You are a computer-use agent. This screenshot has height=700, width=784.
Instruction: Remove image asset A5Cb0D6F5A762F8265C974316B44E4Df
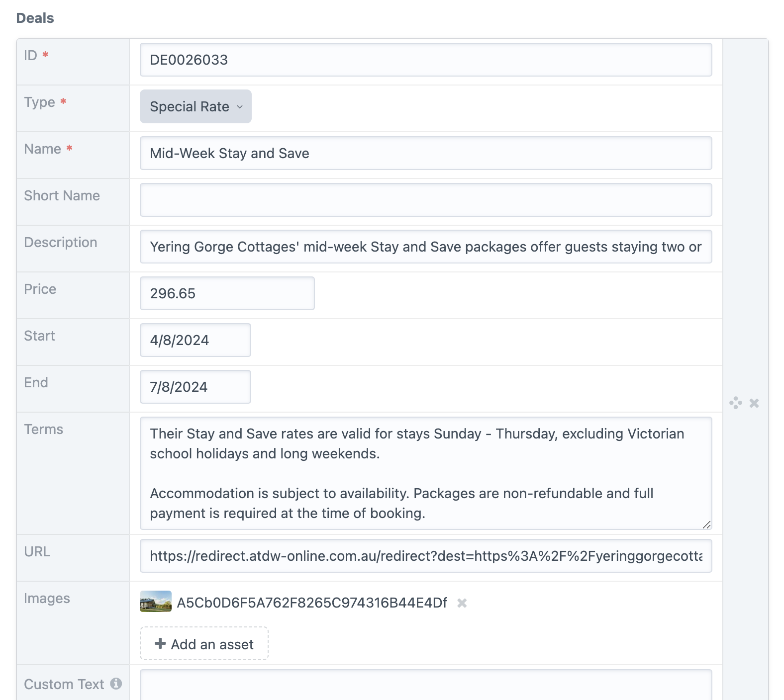462,603
